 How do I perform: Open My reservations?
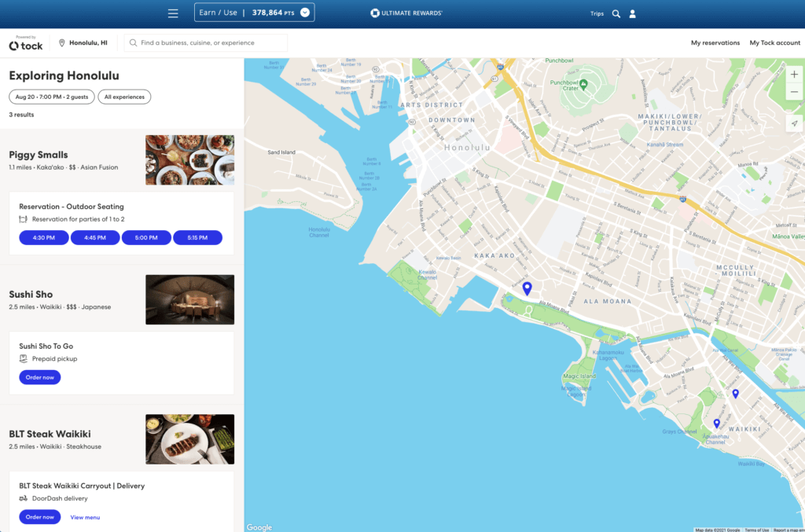[715, 43]
